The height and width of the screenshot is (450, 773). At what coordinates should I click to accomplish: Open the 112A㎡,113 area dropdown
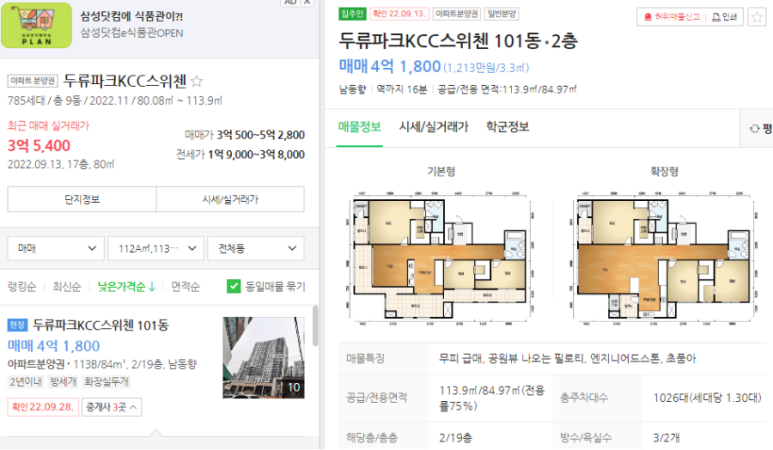(x=156, y=248)
